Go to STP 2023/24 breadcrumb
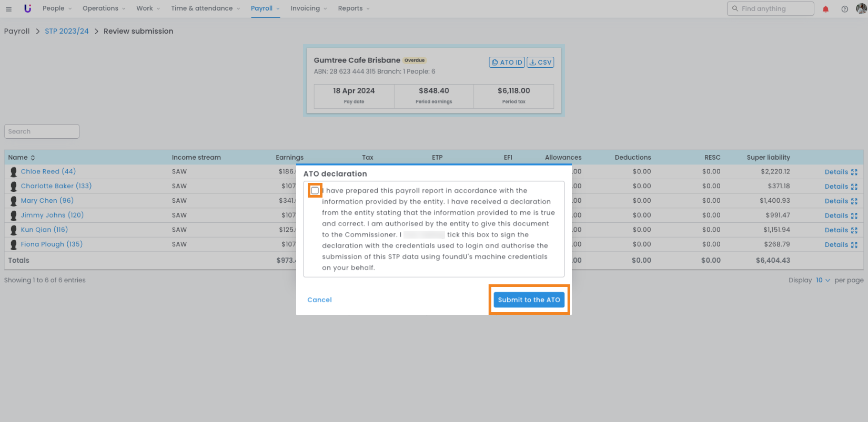This screenshot has width=868, height=422. (x=67, y=31)
